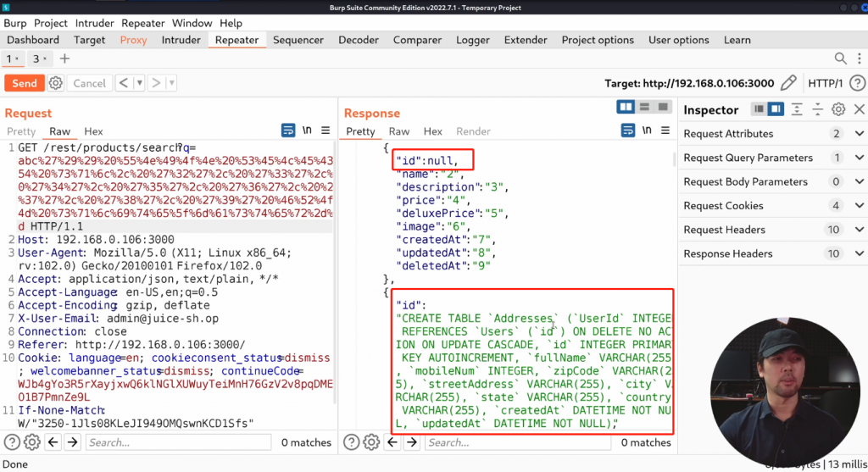
Task: Switch response view to Hex
Action: (433, 131)
